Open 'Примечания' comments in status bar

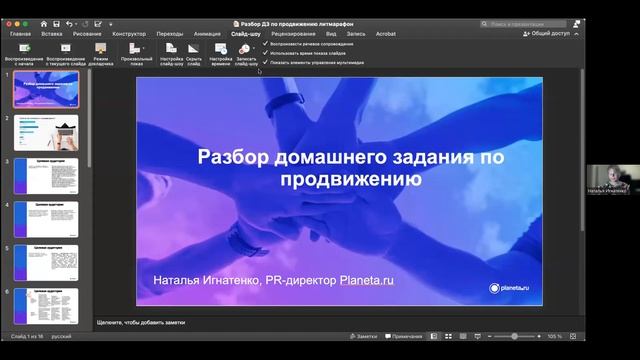(404, 336)
